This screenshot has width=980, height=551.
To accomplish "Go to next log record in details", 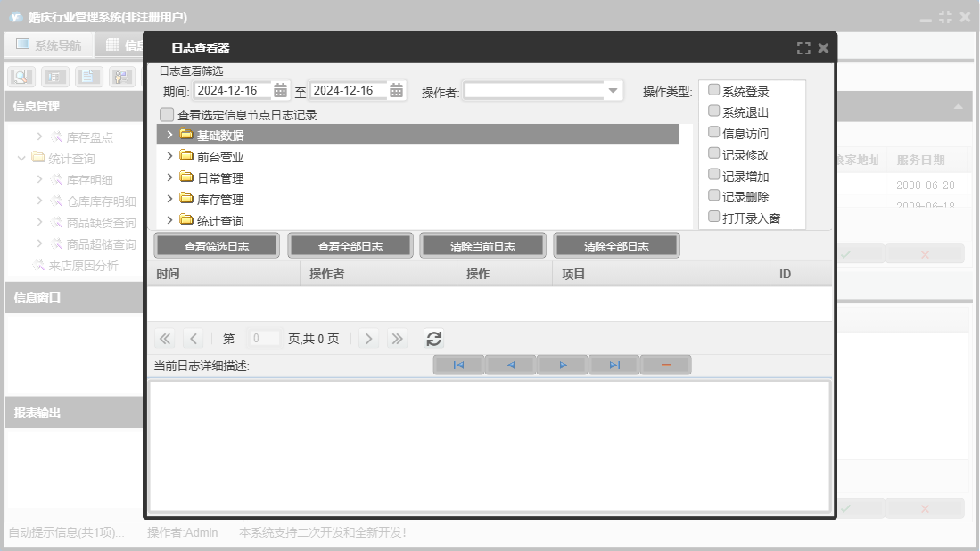I will click(x=563, y=365).
